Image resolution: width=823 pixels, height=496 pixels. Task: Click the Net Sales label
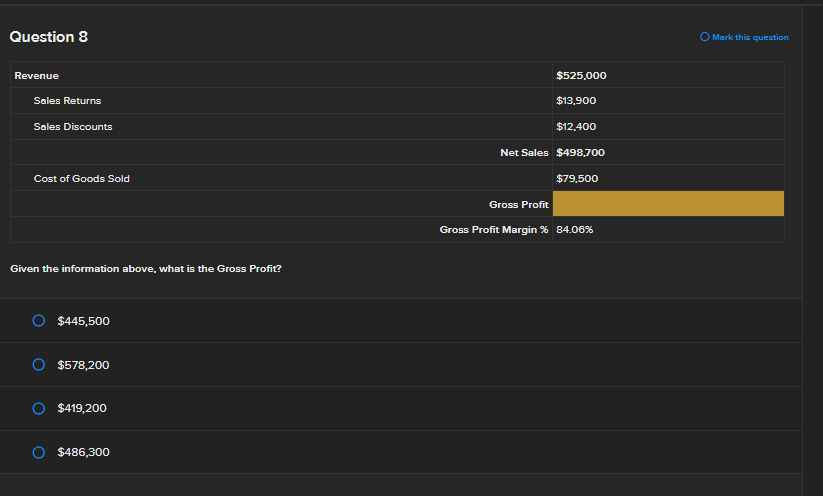click(x=524, y=153)
